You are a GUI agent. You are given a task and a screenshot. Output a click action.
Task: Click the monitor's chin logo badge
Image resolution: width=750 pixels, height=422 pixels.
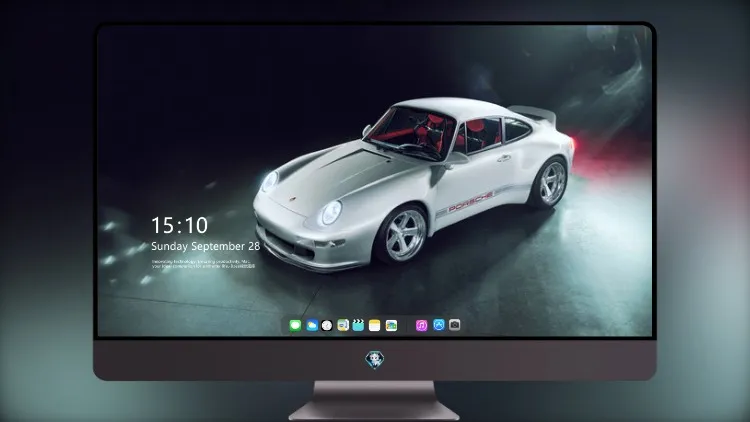(x=375, y=360)
